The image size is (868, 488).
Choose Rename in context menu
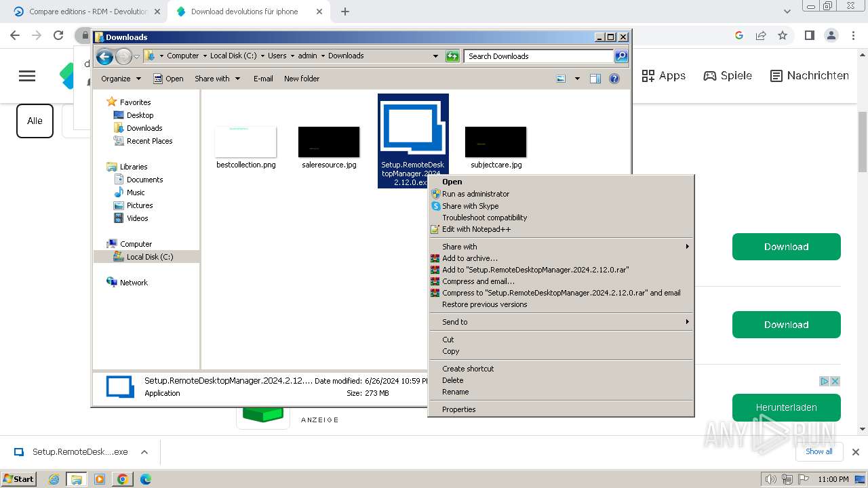click(561, 392)
